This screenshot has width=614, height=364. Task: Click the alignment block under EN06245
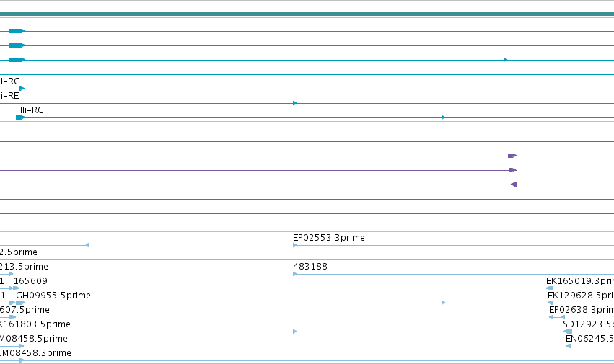pyautogui.click(x=569, y=346)
